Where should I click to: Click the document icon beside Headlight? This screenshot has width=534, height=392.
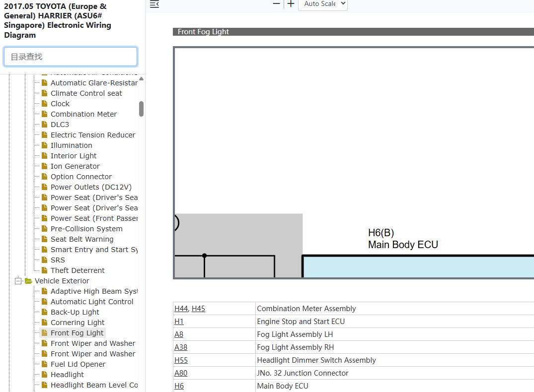[45, 374]
